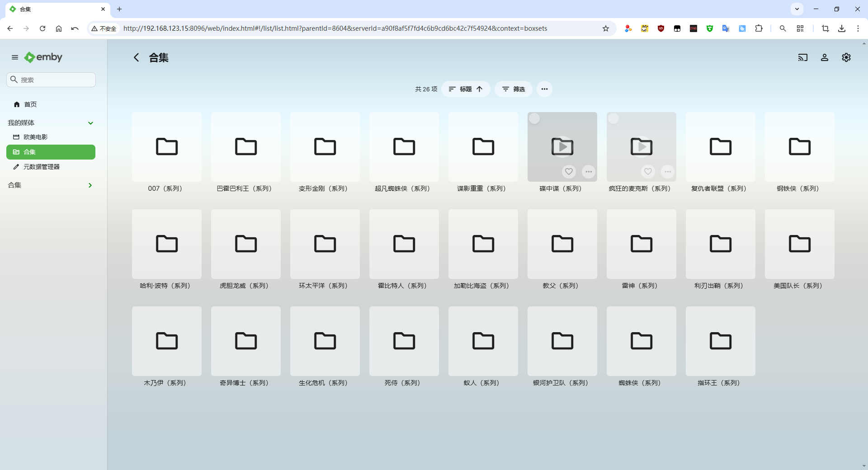Open the 超凡蜘蛛侠（系列） folder
This screenshot has width=868, height=470.
404,147
